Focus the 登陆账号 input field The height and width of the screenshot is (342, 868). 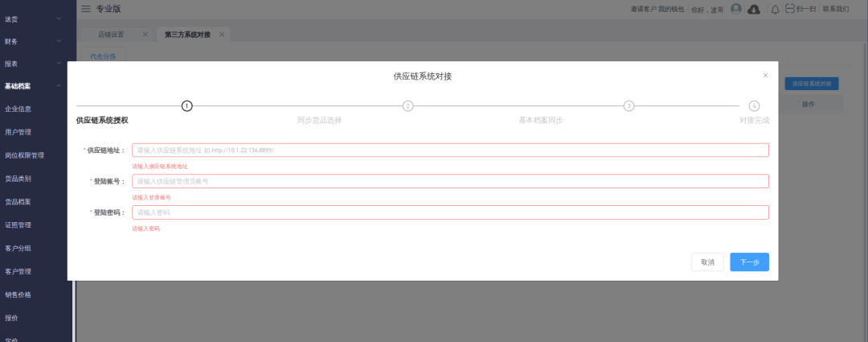(450, 181)
